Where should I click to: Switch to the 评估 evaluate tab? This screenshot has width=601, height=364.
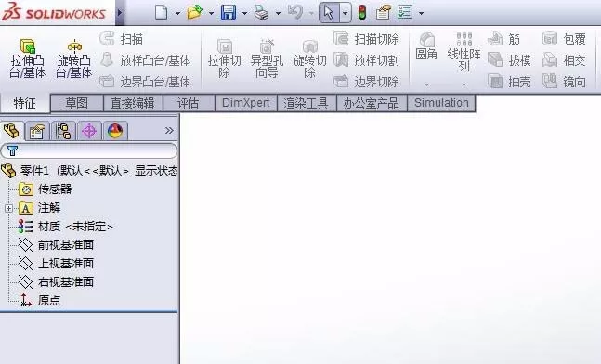(189, 103)
